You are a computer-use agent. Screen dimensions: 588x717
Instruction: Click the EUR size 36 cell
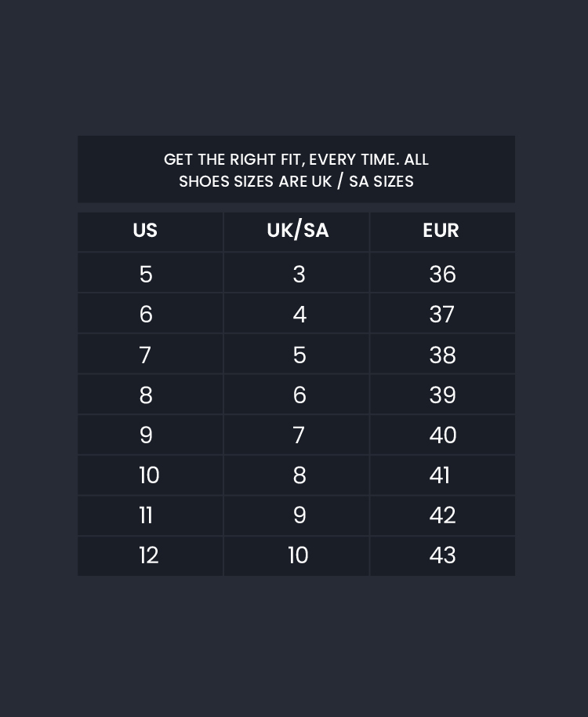coord(443,272)
